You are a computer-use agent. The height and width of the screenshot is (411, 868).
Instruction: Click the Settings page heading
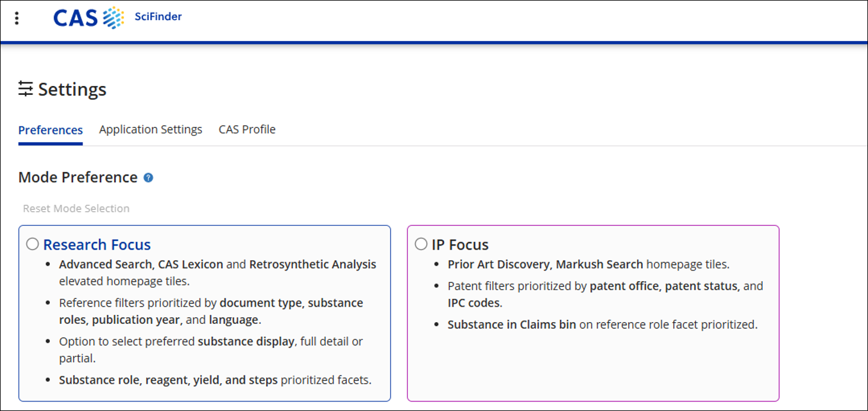tap(72, 90)
